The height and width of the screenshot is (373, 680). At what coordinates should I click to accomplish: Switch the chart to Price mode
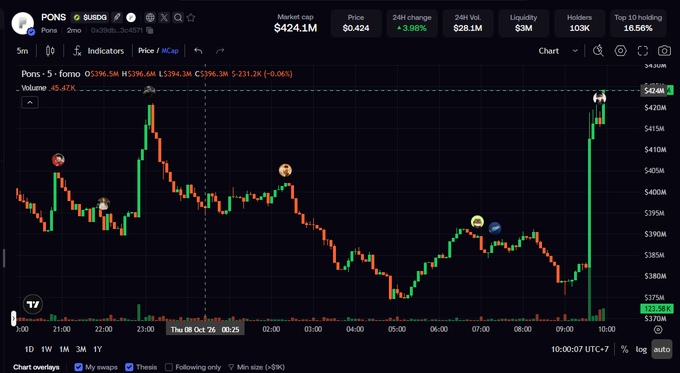[x=146, y=51]
